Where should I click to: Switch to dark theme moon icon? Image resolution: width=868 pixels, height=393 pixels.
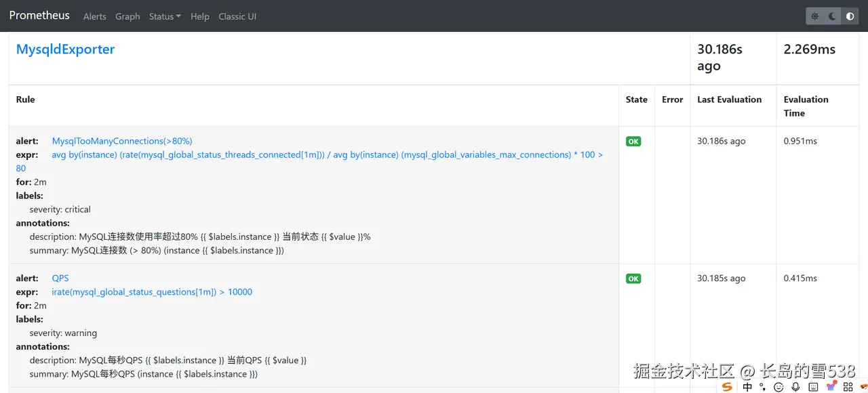833,16
